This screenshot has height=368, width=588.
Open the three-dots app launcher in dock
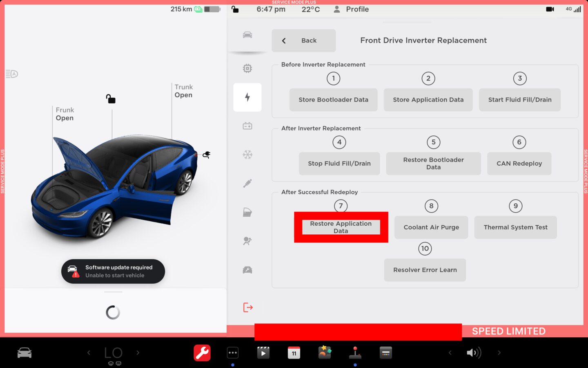pyautogui.click(x=232, y=352)
